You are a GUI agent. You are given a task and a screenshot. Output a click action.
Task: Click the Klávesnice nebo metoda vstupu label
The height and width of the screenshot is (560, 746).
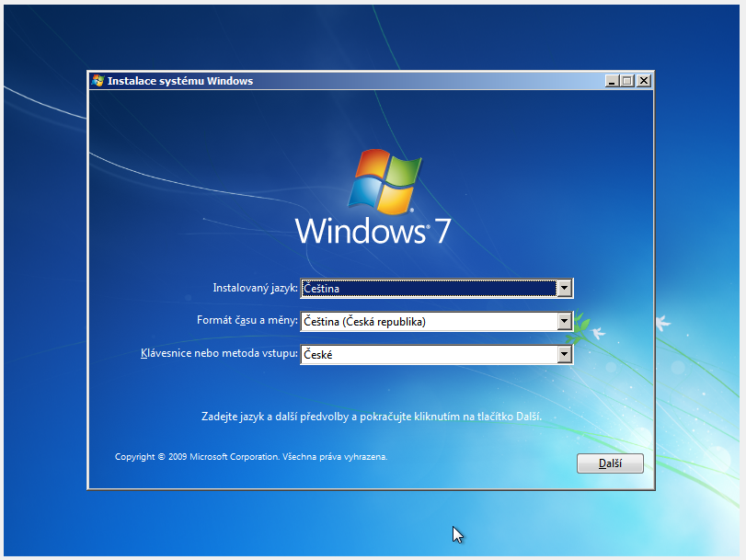point(219,353)
